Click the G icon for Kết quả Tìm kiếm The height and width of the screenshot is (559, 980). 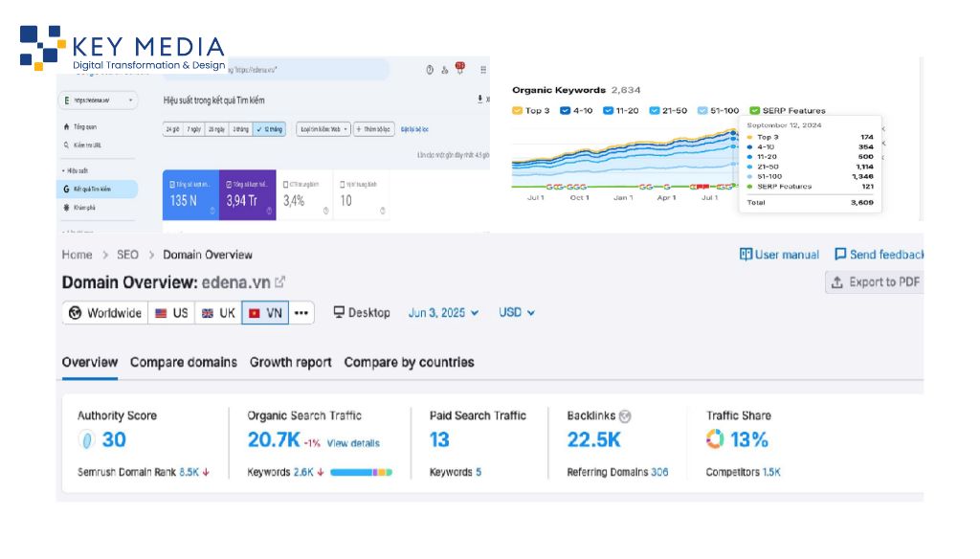coord(66,189)
